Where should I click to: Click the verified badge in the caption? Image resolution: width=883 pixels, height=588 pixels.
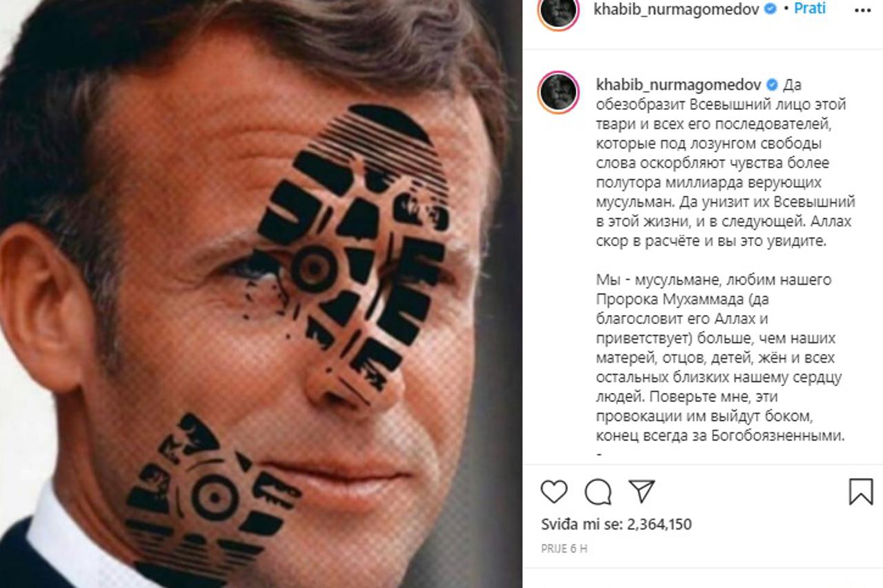pyautogui.click(x=773, y=85)
